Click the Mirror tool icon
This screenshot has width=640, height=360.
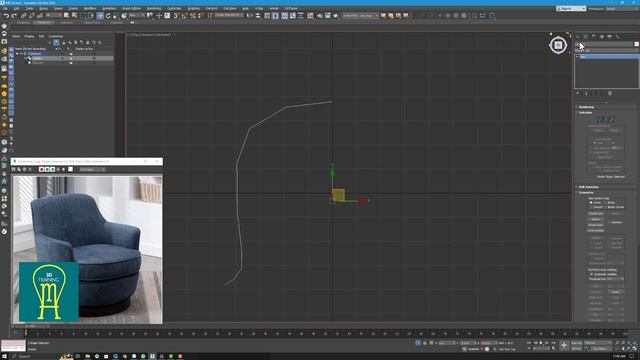[249, 16]
